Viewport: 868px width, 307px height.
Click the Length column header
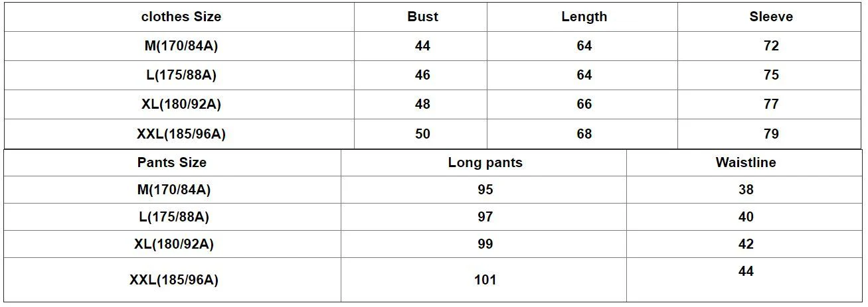pyautogui.click(x=584, y=17)
